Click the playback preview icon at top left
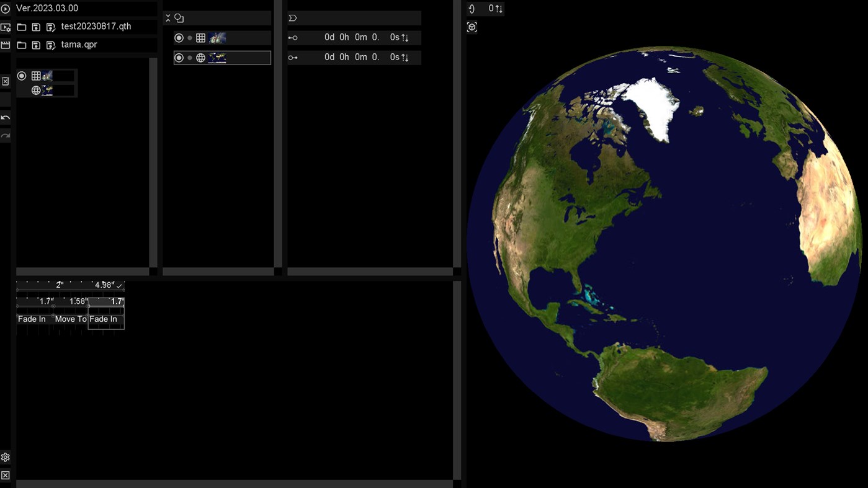 (6, 8)
